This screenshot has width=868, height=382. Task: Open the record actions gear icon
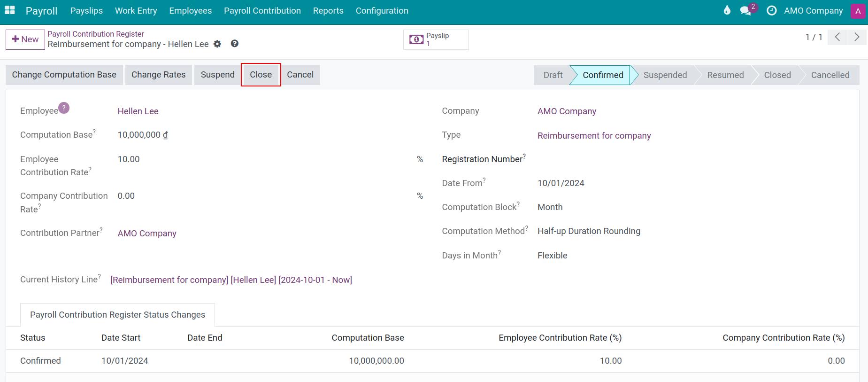pos(217,44)
